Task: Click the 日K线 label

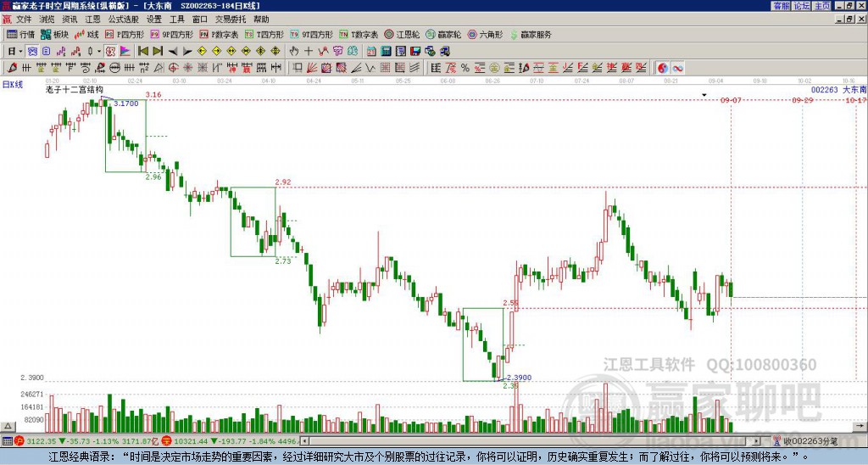Action: point(13,85)
